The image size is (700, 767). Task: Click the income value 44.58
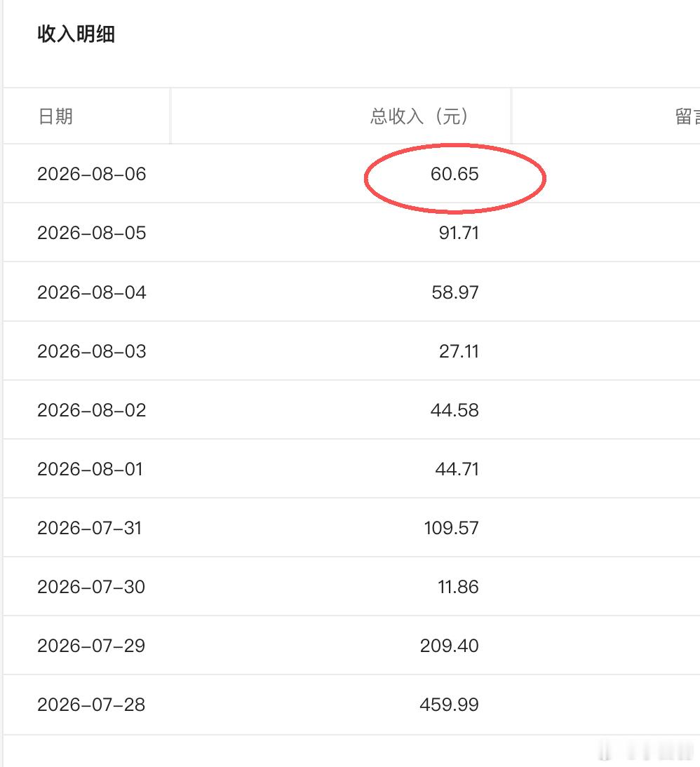(x=455, y=410)
